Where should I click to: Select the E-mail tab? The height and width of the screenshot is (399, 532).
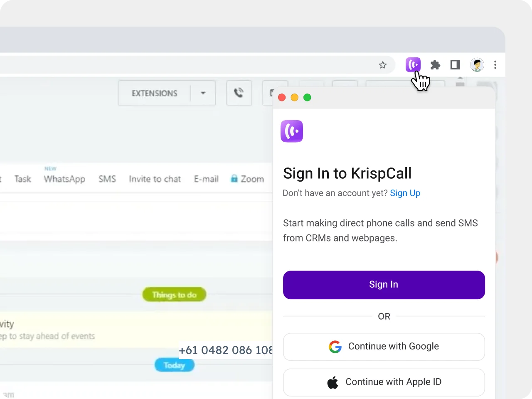[x=206, y=179]
